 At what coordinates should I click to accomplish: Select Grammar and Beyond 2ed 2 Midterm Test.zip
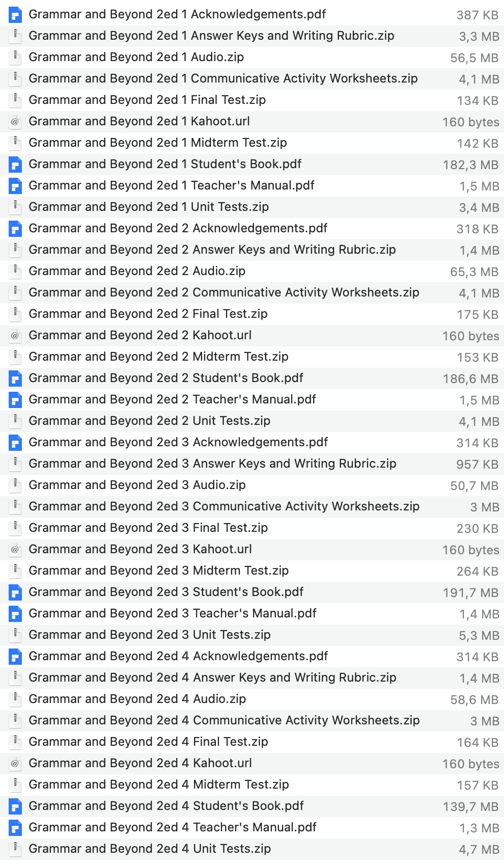point(159,357)
